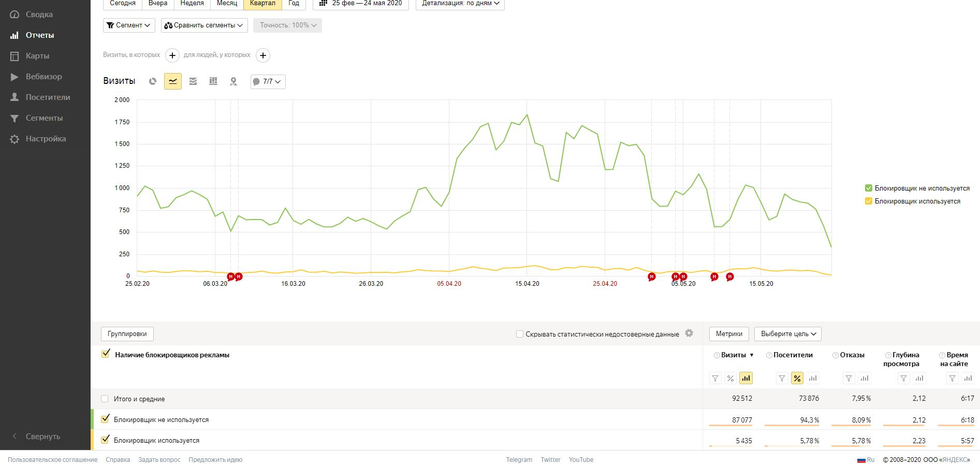This screenshot has width=980, height=465.
Task: Toggle percent view for Посетители column
Action: coord(797,379)
